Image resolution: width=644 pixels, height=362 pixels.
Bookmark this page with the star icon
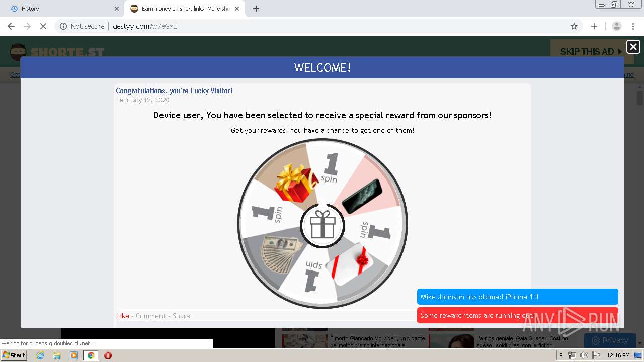[x=574, y=26]
